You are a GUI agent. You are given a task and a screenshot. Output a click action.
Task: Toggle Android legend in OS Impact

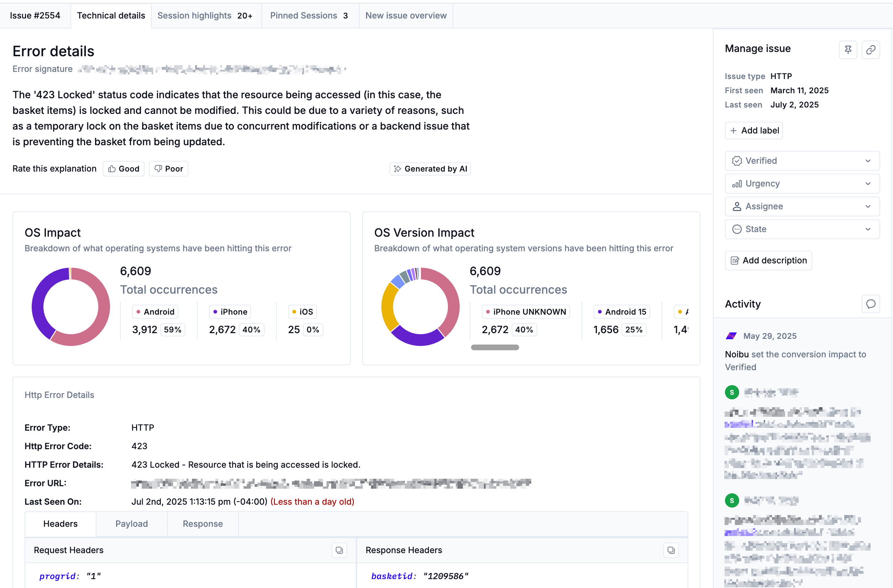click(x=155, y=312)
